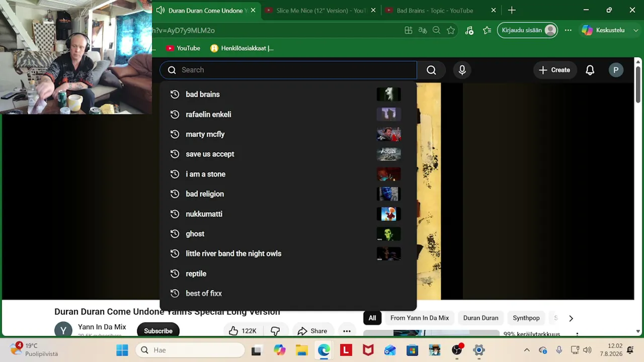The width and height of the screenshot is (644, 362).
Task: Select the Synthpop filter chip
Action: pos(526,318)
